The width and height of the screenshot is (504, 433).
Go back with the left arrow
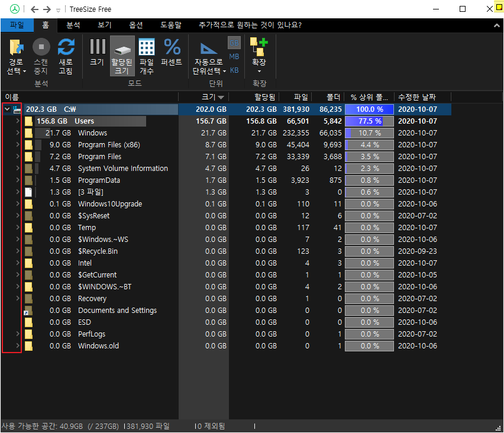click(34, 9)
